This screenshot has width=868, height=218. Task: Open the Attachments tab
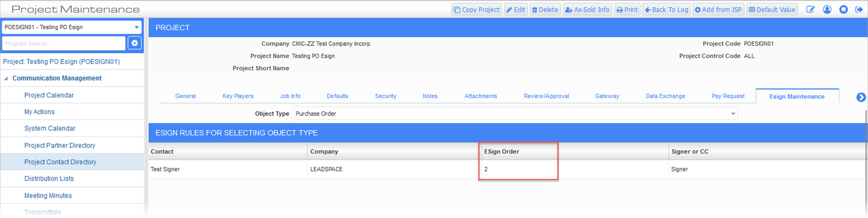click(481, 96)
